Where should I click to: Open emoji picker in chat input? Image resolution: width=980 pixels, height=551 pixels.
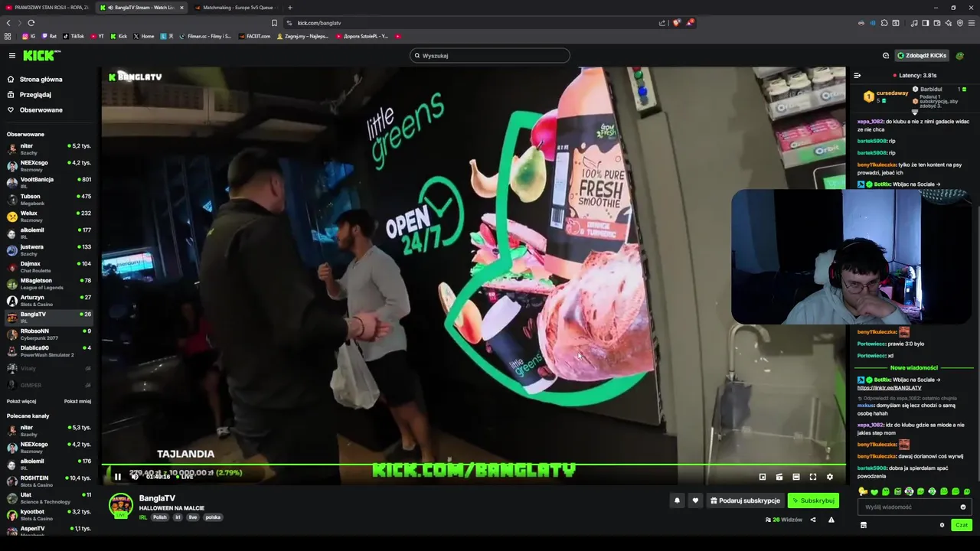pos(963,507)
